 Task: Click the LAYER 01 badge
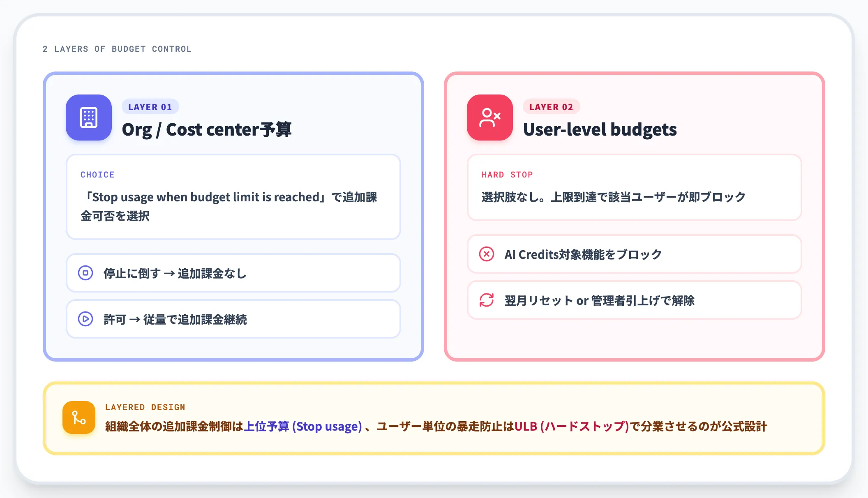coord(150,107)
